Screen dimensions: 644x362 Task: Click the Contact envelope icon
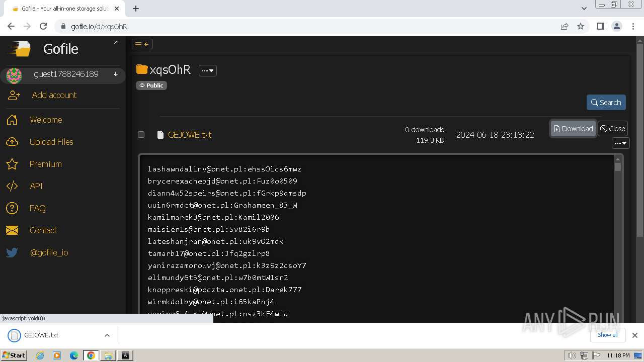tap(12, 230)
